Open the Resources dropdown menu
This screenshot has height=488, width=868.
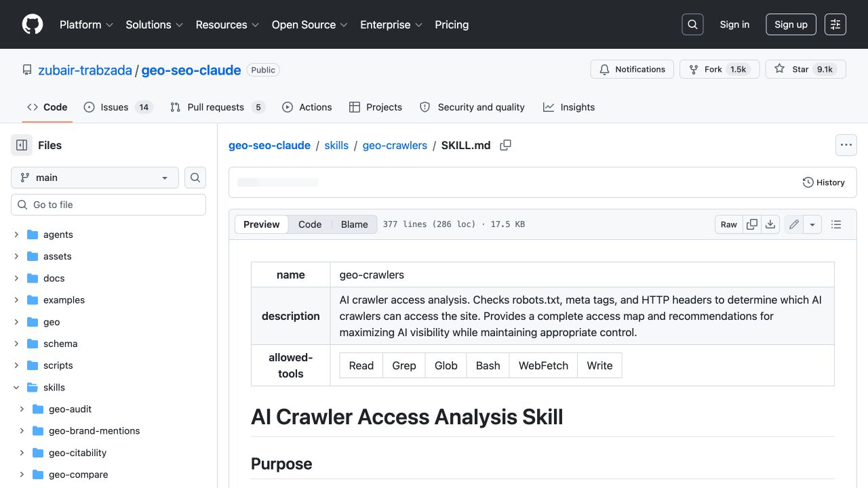coord(228,24)
